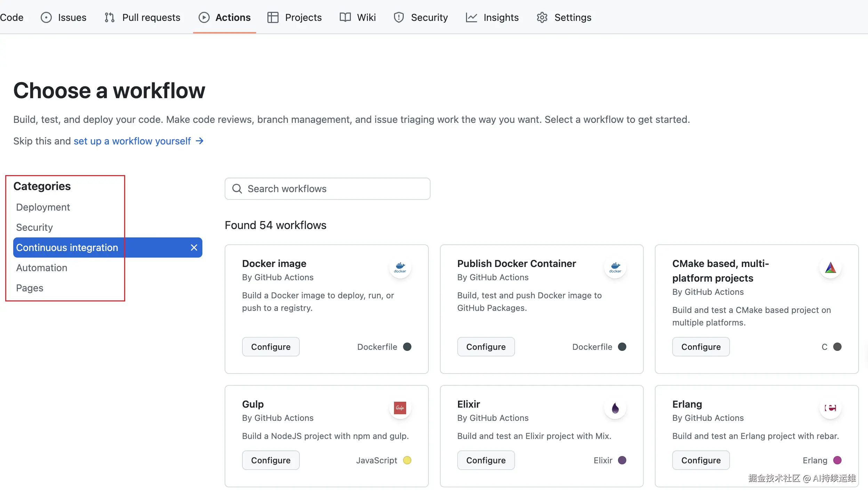Enable the Deployment category filter

coord(43,207)
